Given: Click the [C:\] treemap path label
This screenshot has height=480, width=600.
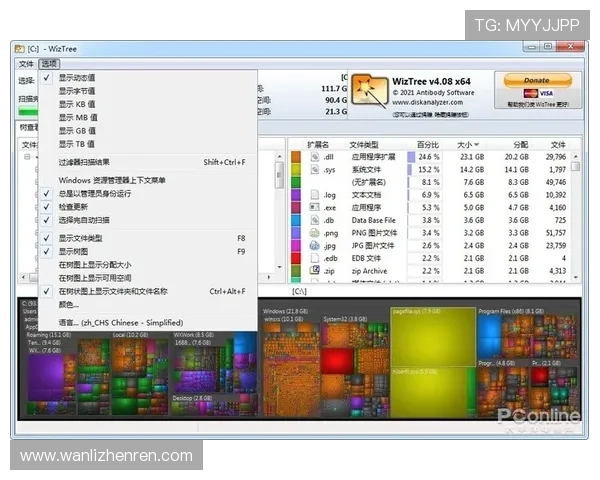Looking at the screenshot, I should 299,292.
